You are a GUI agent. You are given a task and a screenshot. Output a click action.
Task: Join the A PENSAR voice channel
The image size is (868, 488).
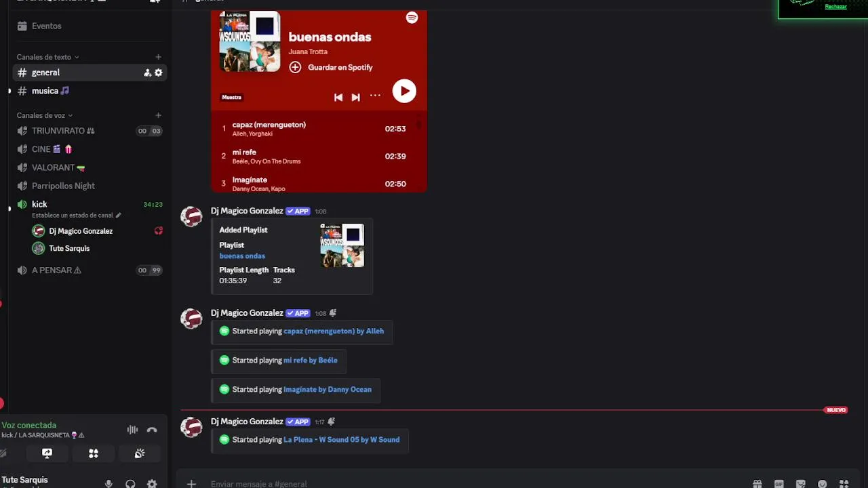pos(90,270)
